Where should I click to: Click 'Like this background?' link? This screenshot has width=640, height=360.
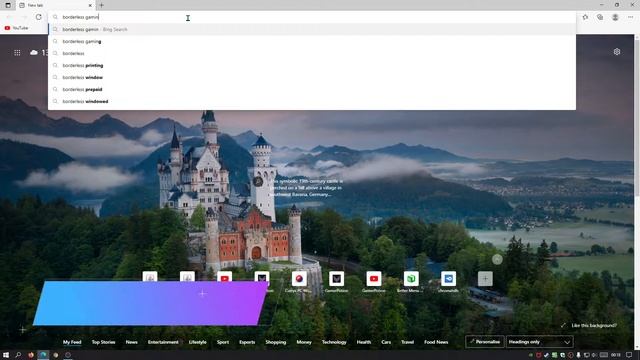(x=594, y=325)
